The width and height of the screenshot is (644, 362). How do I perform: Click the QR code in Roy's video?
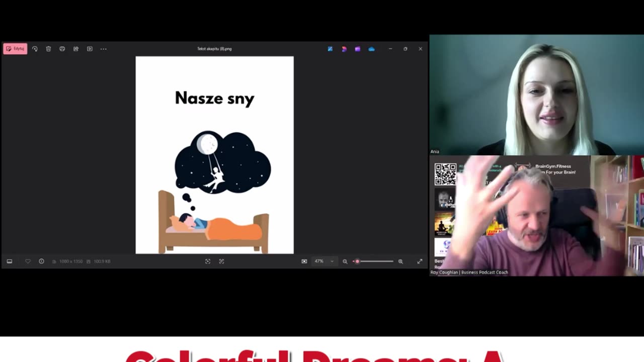pos(445,174)
